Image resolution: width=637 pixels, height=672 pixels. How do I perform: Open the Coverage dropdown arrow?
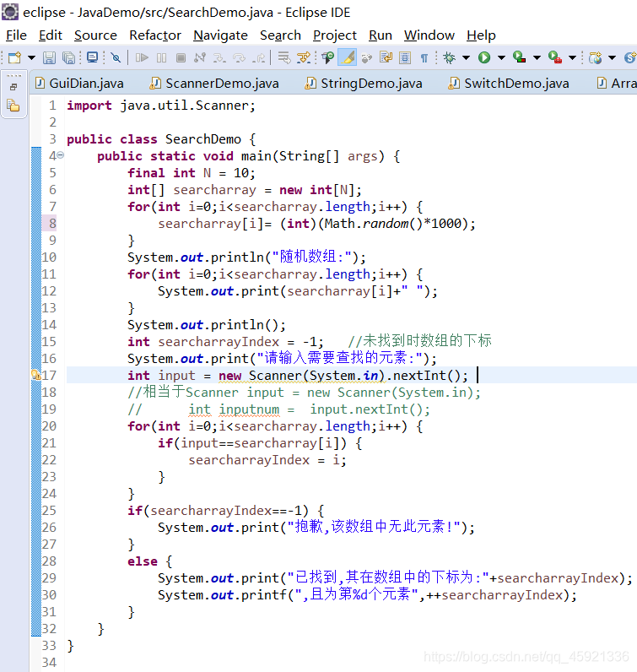537,57
